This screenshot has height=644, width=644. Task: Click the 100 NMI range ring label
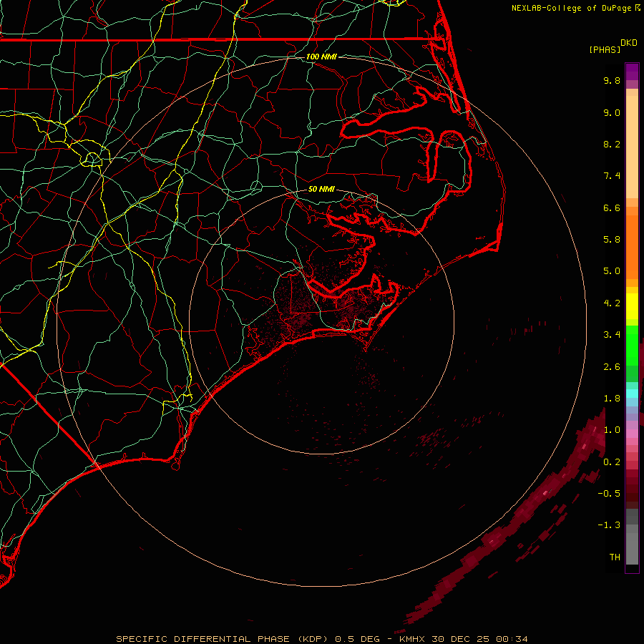pyautogui.click(x=321, y=57)
